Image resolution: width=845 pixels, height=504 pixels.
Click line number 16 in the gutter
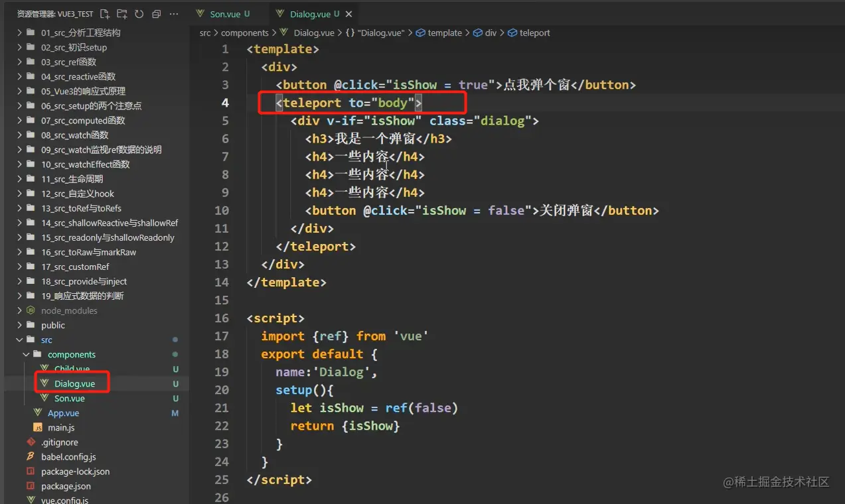click(x=222, y=318)
